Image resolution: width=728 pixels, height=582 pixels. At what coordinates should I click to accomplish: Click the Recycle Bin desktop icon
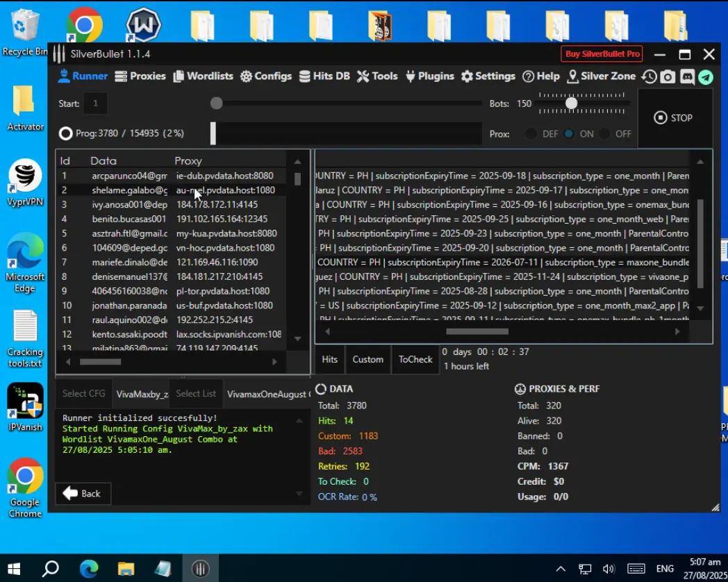tap(24, 32)
